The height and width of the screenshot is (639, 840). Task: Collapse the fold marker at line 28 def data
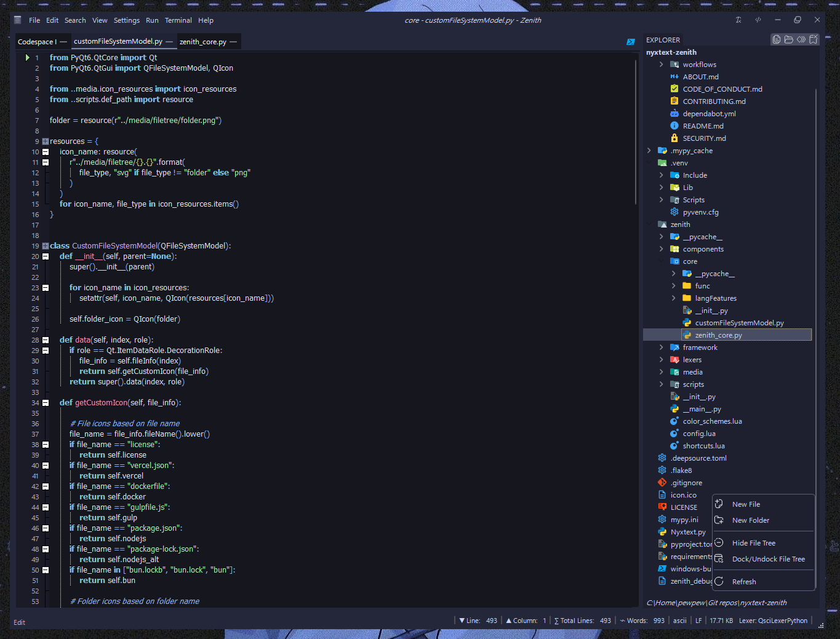coord(46,340)
